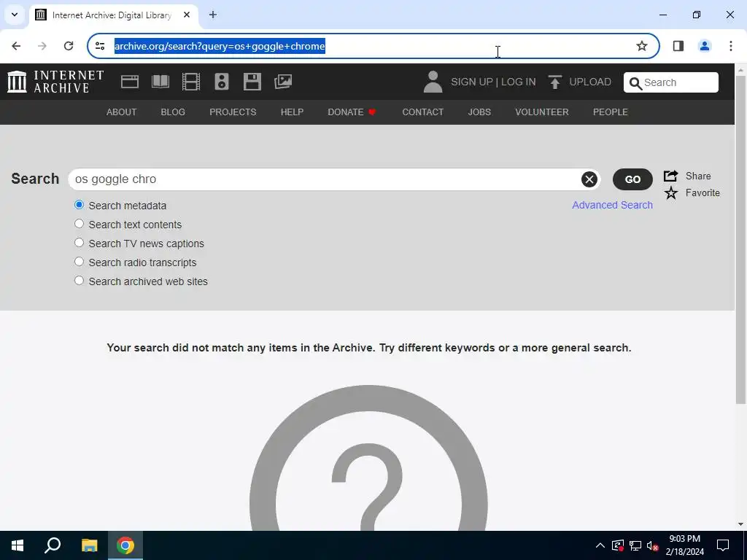Open Chrome profile icon
This screenshot has width=747, height=560.
pyautogui.click(x=704, y=46)
